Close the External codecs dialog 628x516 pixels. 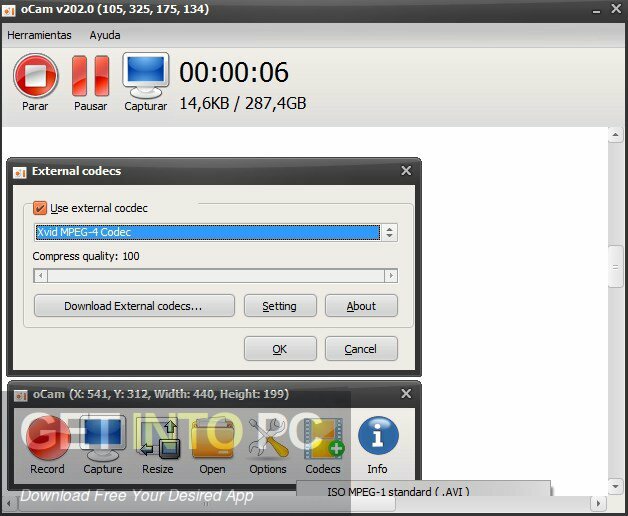[406, 171]
